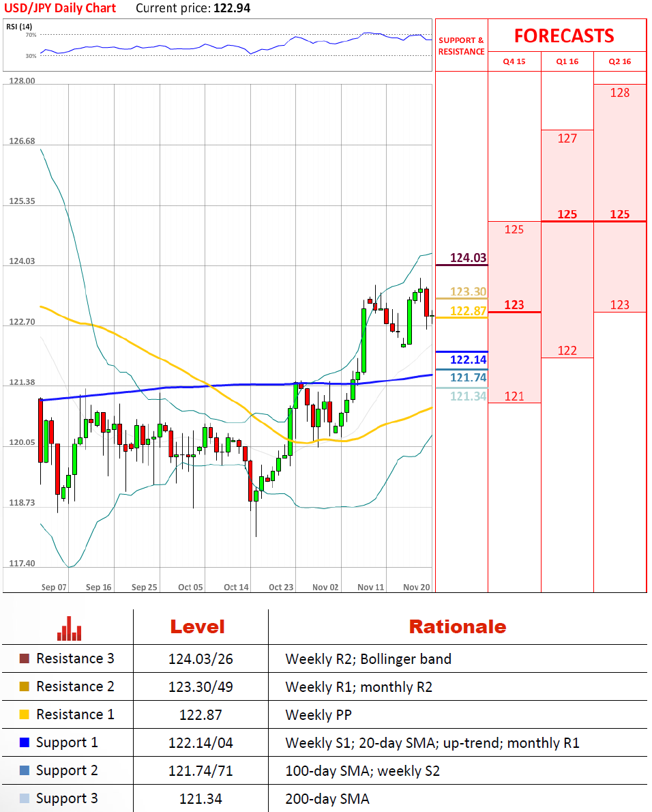This screenshot has height=812, width=652.
Task: Click the Nov 20 date axis label
Action: 417,587
